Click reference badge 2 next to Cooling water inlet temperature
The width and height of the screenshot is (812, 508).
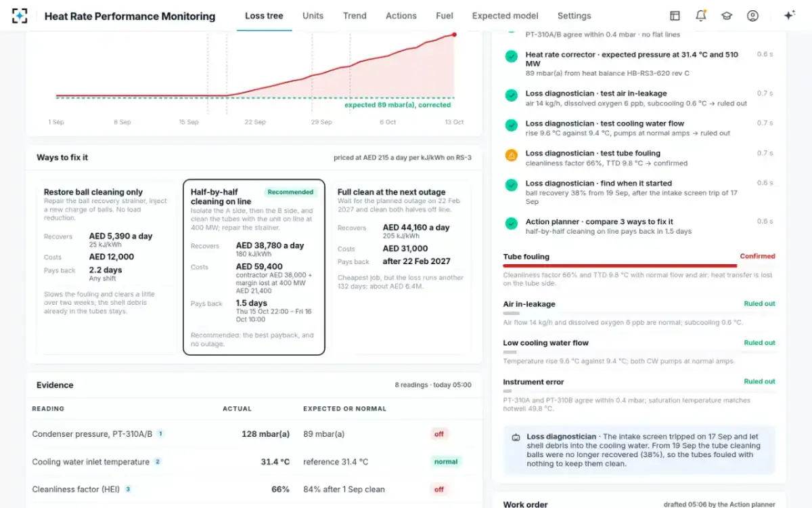(x=158, y=462)
